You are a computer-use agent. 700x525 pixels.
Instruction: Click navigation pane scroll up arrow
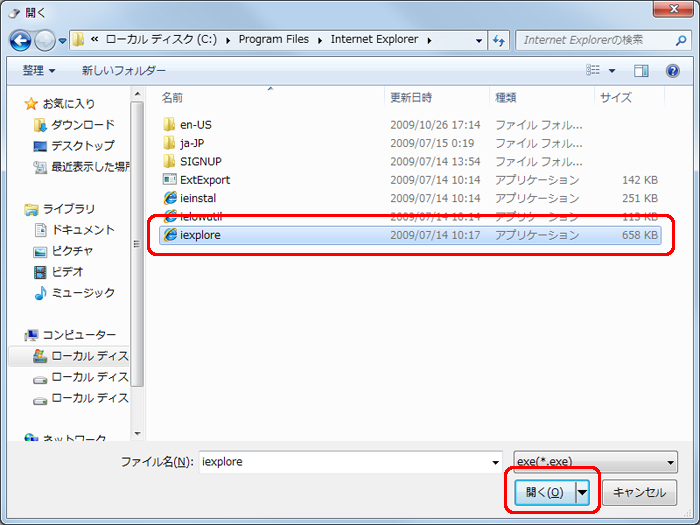click(138, 94)
